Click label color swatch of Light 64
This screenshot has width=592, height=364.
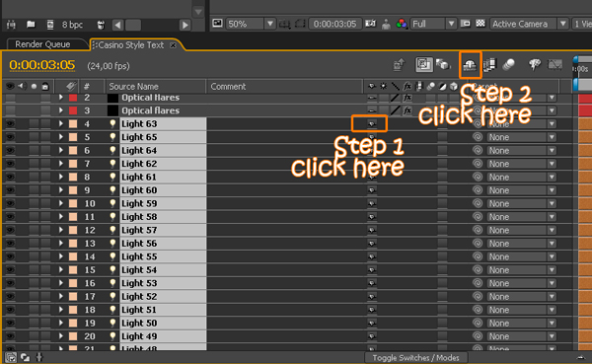click(x=73, y=150)
